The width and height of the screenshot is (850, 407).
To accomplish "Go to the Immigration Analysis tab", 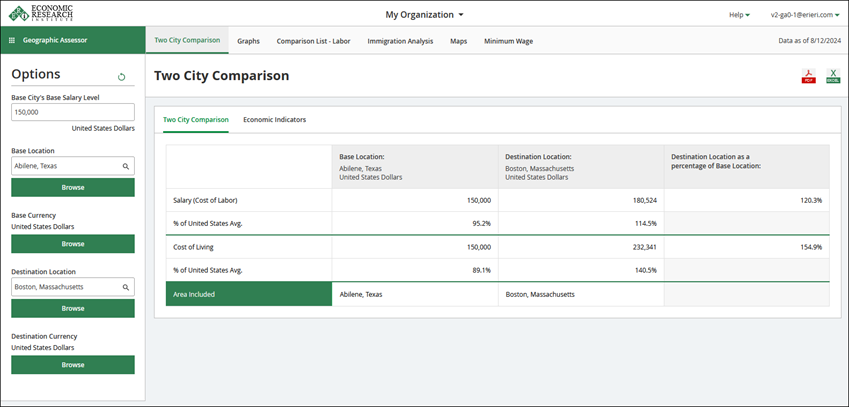I will point(400,41).
